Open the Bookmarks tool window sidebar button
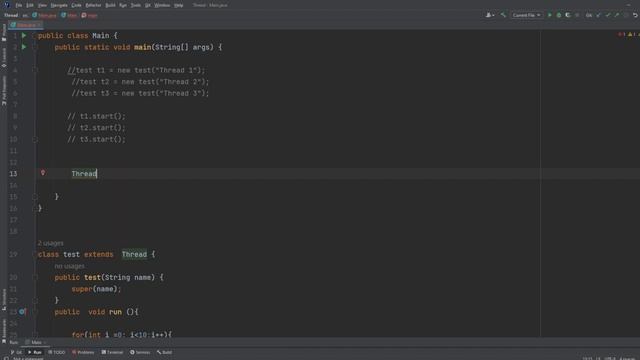The image size is (640, 360). 4,330
